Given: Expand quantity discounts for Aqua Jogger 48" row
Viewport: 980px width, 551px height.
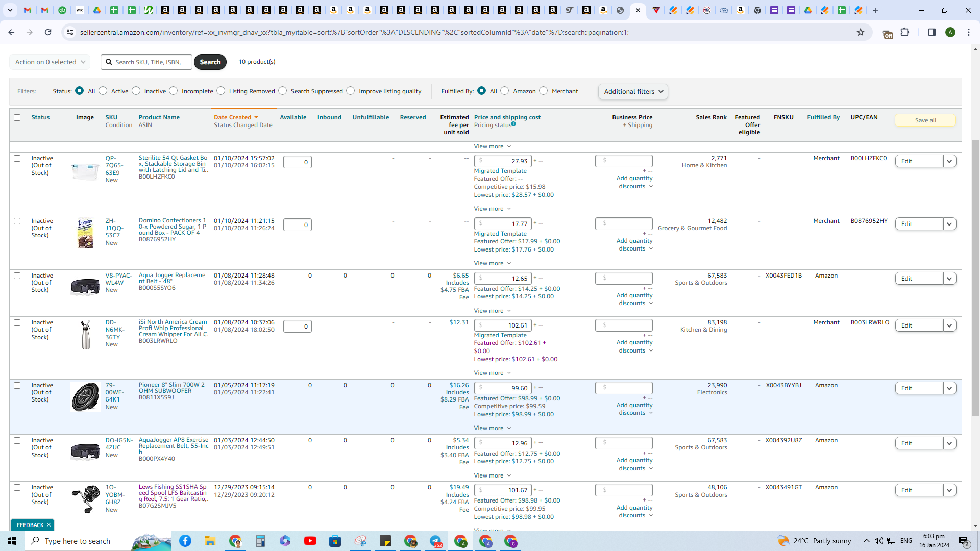Looking at the screenshot, I should click(635, 299).
